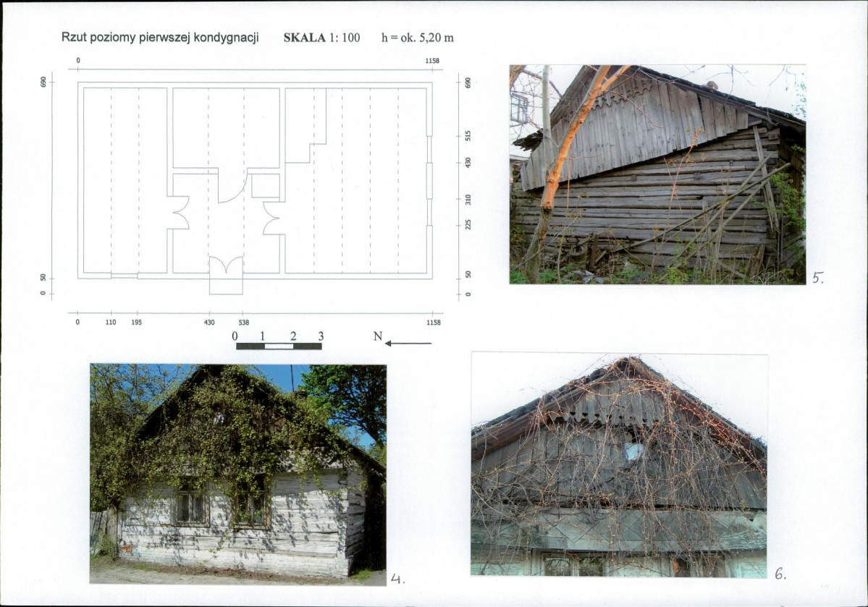Click the handwritten number 5 label
This screenshot has width=868, height=607.
point(818,279)
